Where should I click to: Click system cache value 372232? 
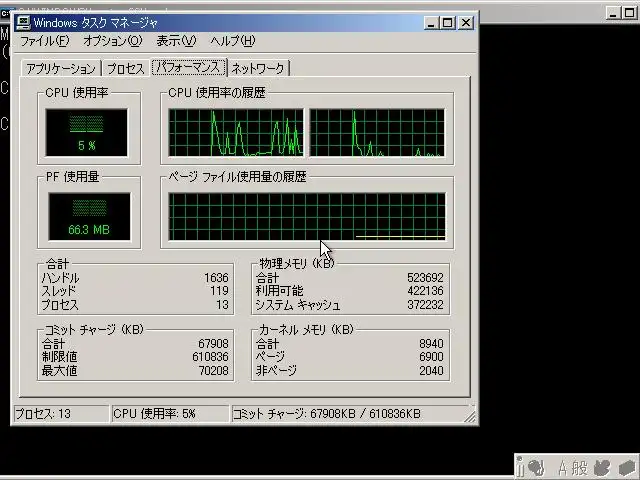coord(425,305)
